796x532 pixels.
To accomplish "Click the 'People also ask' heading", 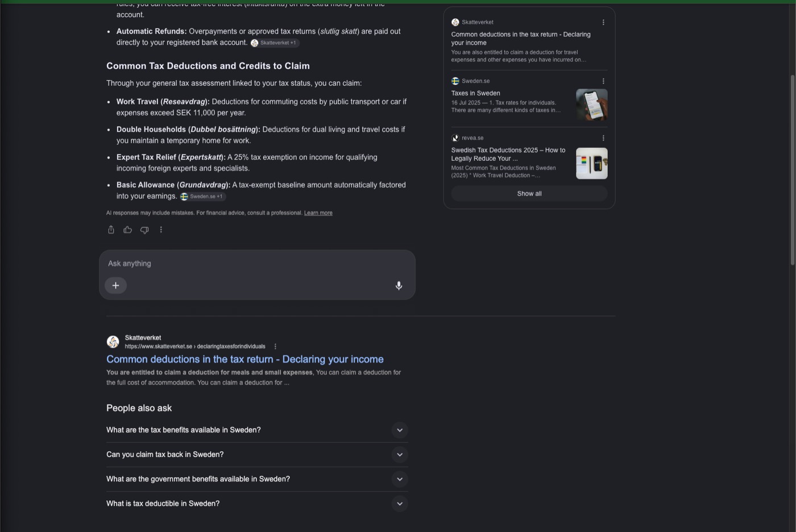I will [139, 408].
